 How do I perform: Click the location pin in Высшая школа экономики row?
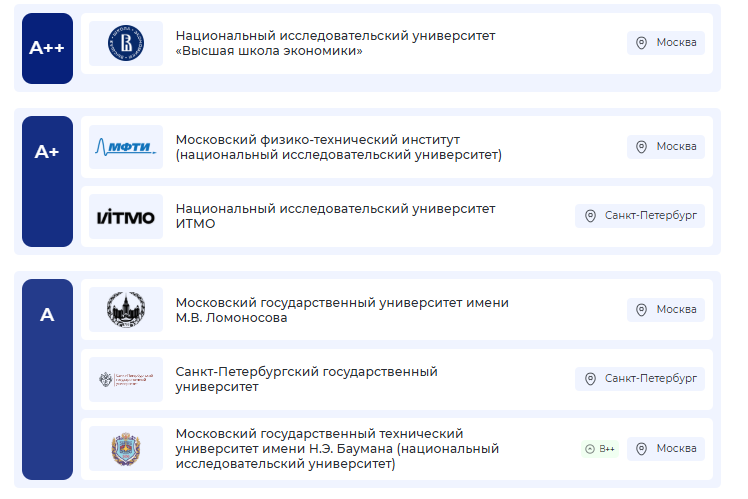coord(642,43)
